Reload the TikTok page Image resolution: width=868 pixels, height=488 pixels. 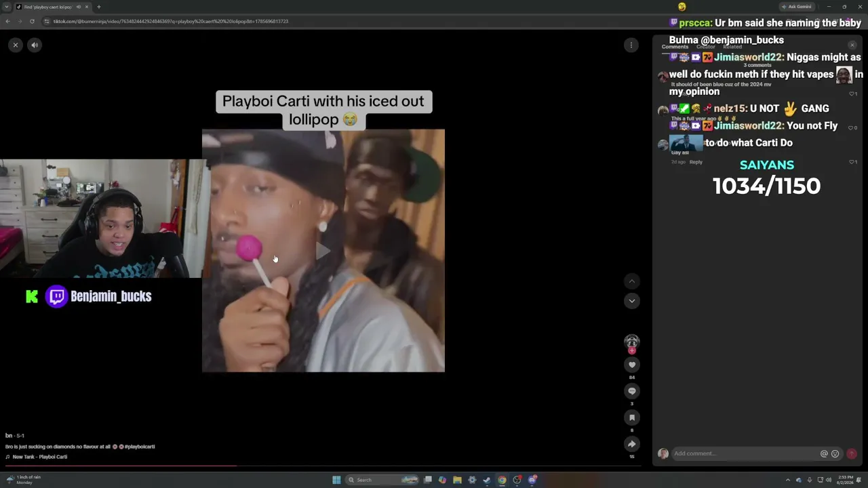(x=32, y=21)
